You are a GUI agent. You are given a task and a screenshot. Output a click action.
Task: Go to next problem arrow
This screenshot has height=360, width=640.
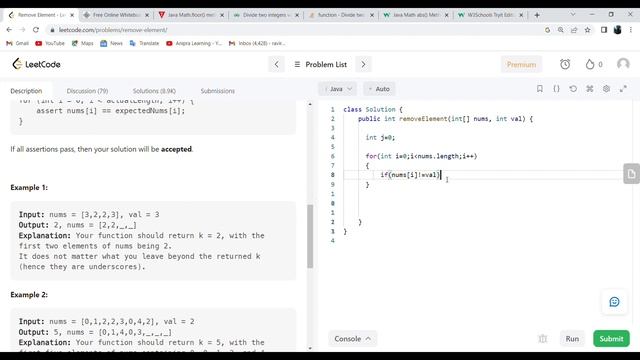(x=363, y=64)
